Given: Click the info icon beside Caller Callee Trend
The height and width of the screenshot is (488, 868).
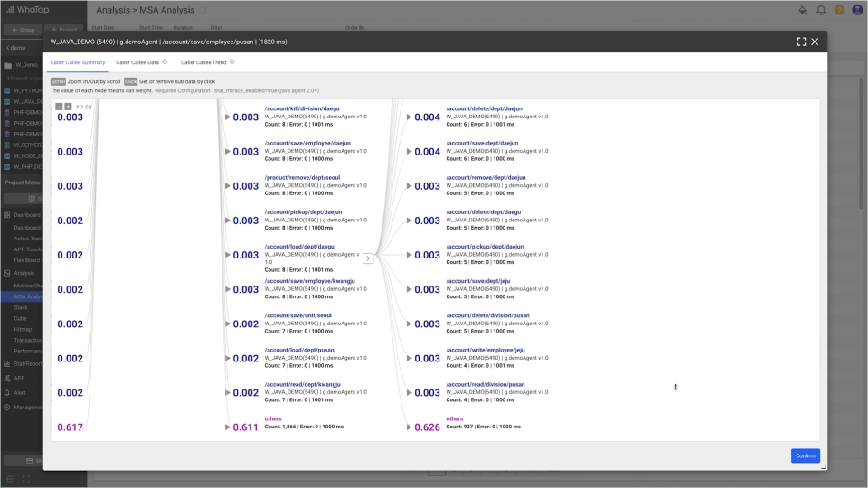Looking at the screenshot, I should click(x=232, y=62).
